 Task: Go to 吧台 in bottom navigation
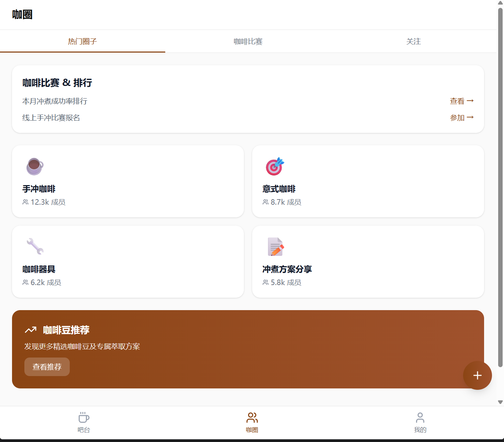click(x=84, y=423)
